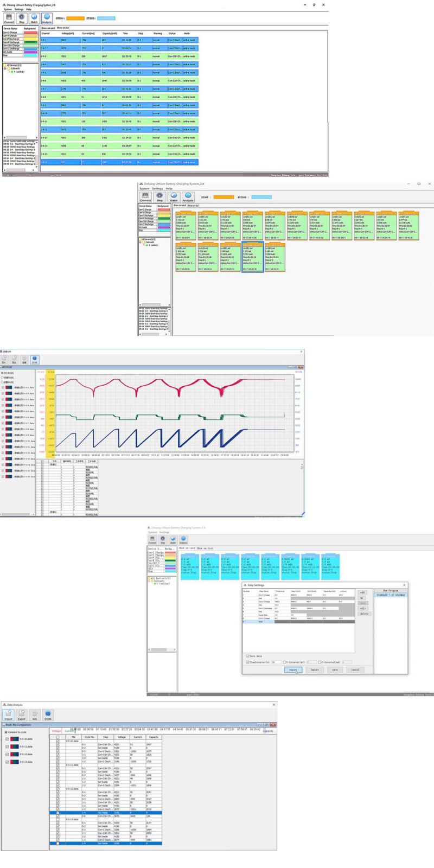The width and height of the screenshot is (434, 868).
Task: Toggle the TimeInterval(s) checkbox
Action: (248, 662)
